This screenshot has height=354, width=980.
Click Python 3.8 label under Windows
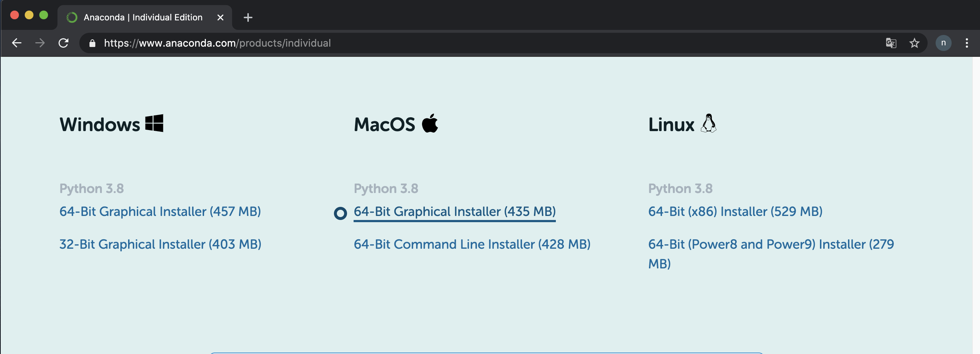92,189
